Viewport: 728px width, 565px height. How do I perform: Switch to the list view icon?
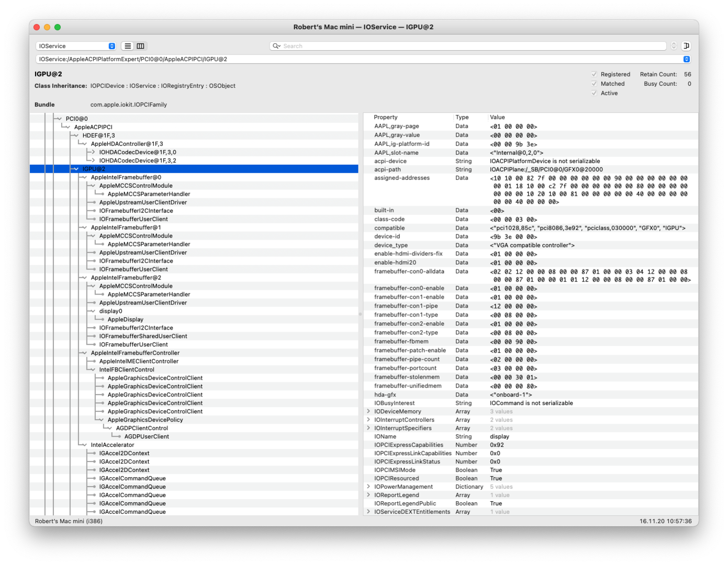click(128, 46)
